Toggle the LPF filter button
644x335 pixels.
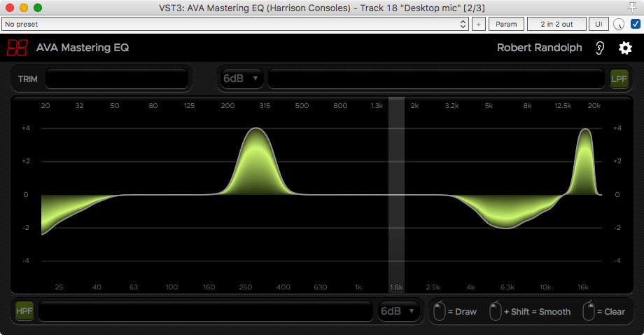[x=619, y=78]
